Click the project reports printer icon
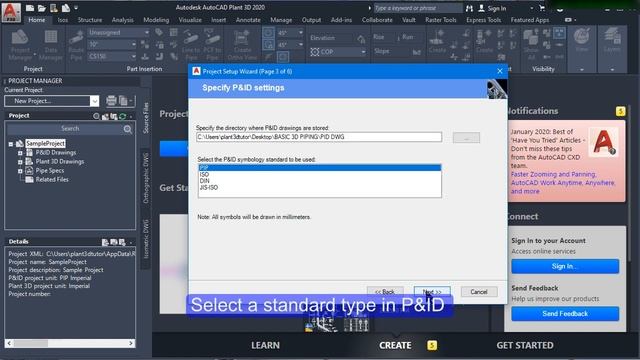 [111, 100]
